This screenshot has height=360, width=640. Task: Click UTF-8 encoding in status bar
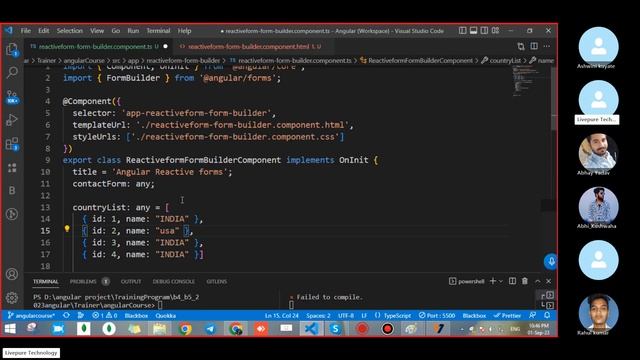click(x=346, y=316)
